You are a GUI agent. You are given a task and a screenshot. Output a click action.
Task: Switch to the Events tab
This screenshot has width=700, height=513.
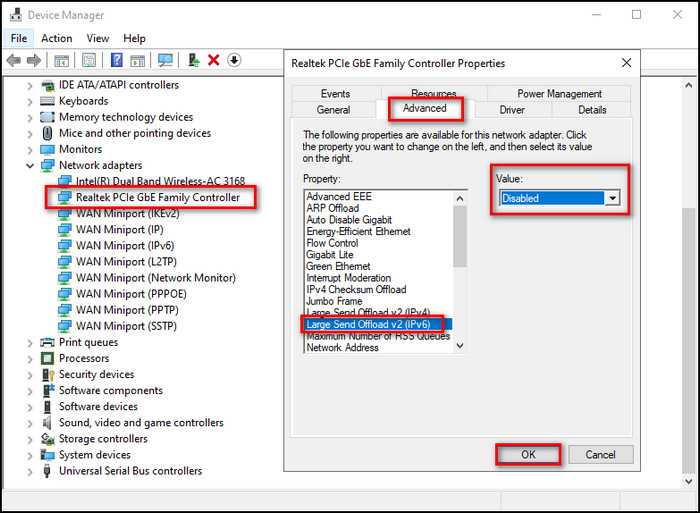click(335, 93)
